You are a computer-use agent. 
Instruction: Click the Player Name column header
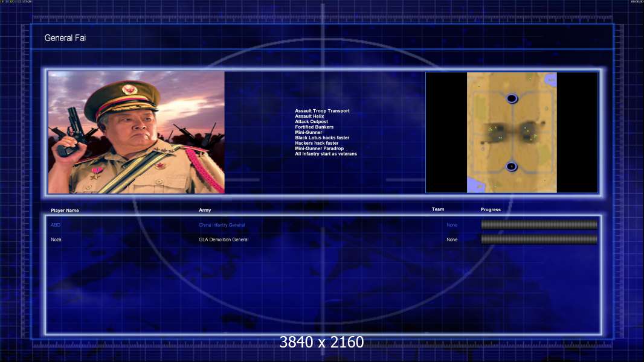pos(65,211)
